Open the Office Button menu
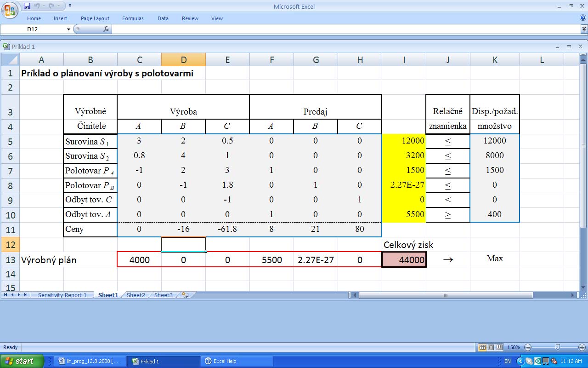588x368 pixels. (10, 10)
